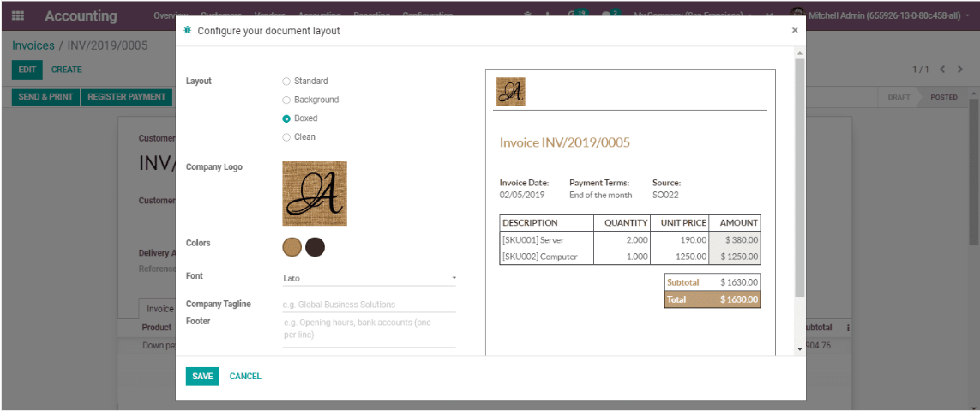
Task: Click SEND & PRINT button
Action: coord(45,97)
